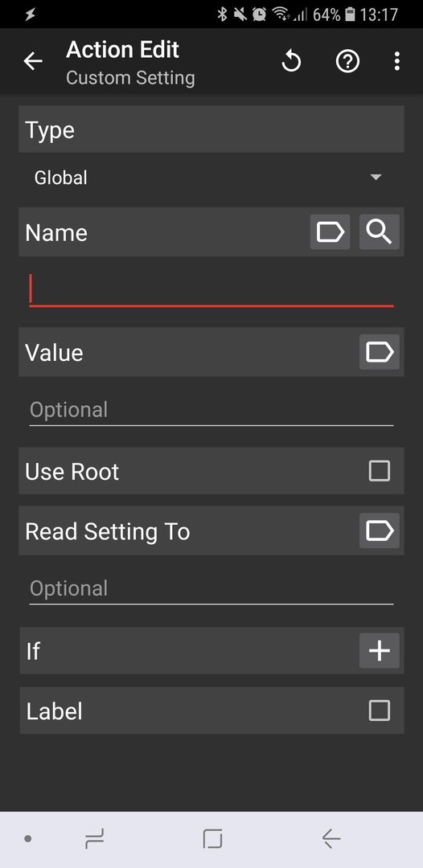Click the Read Setting To Optional field
The height and width of the screenshot is (868, 423).
pyautogui.click(x=211, y=588)
